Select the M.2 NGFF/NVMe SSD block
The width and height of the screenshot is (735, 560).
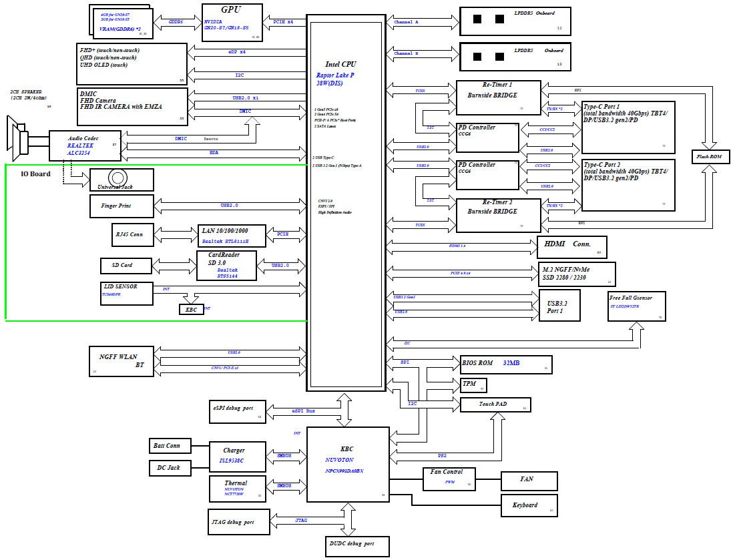577,274
